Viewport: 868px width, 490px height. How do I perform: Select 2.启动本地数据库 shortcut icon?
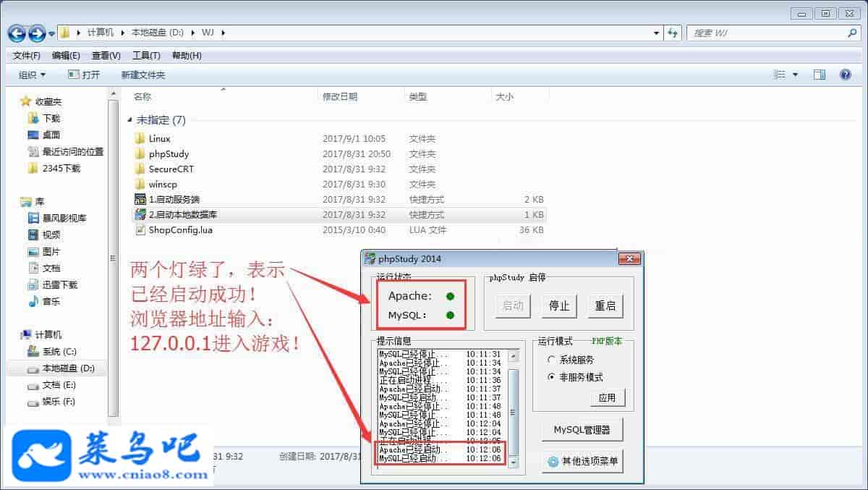coord(140,214)
